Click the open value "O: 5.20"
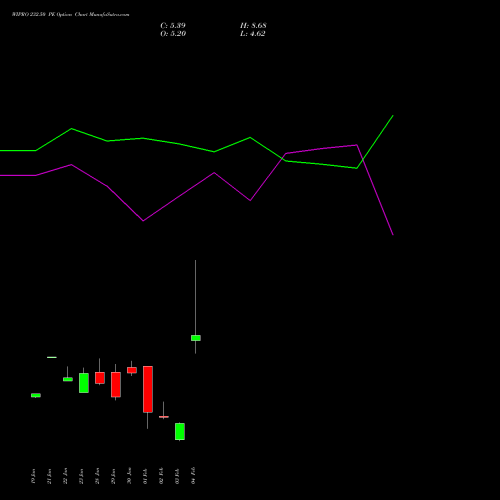Viewport: 500px width, 500px height. pos(173,34)
